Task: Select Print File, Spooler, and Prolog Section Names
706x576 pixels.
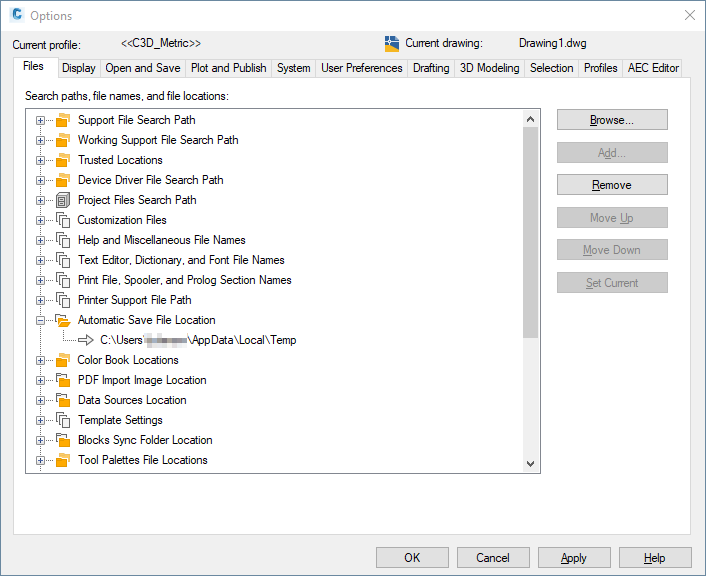Action: (x=185, y=280)
